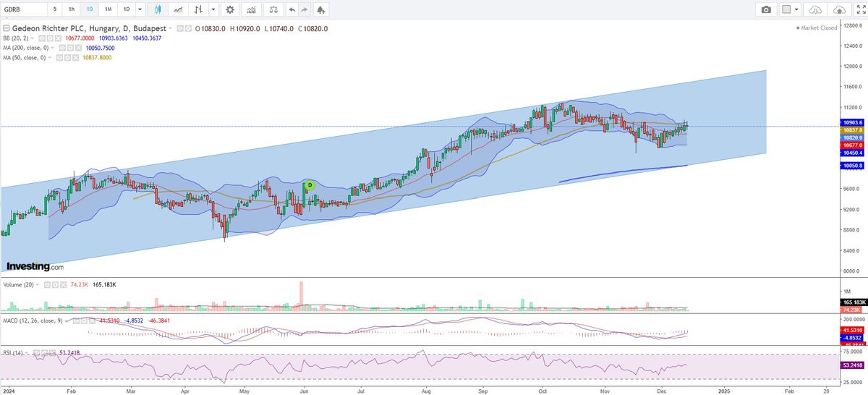This screenshot has height=395, width=868.
Task: Open the layout selector square dropdown
Action: click(791, 9)
